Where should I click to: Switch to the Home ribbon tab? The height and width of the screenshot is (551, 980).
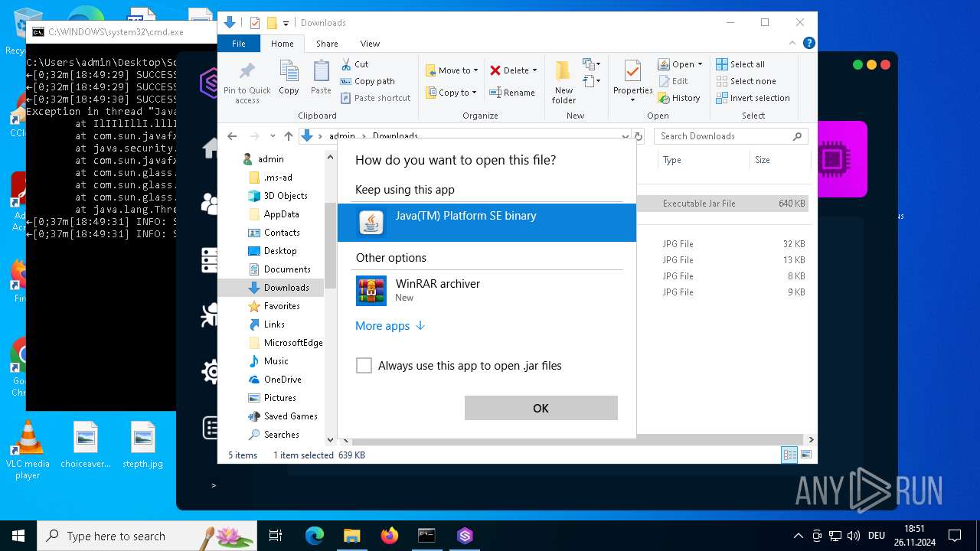pyautogui.click(x=283, y=44)
